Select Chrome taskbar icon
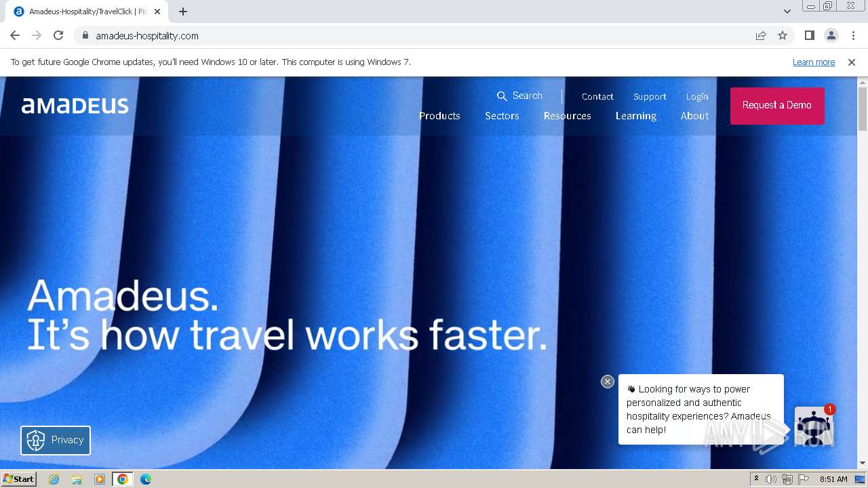Image resolution: width=868 pixels, height=488 pixels. (x=123, y=479)
